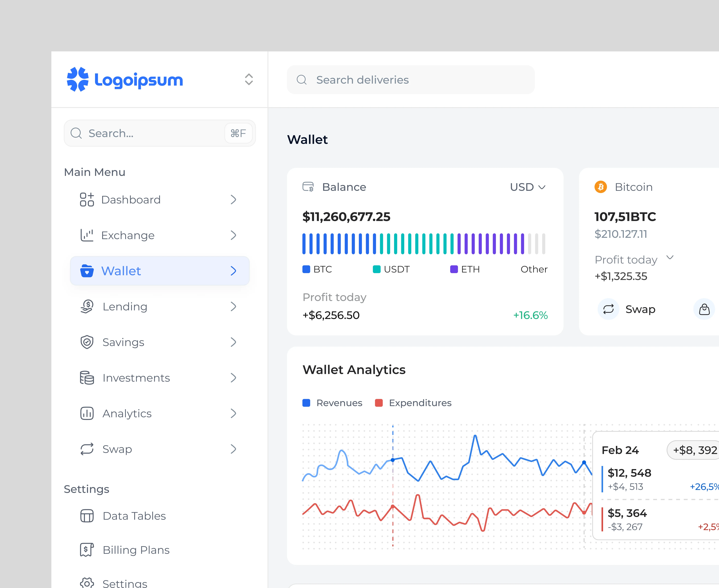The height and width of the screenshot is (588, 719).
Task: Click the sidebar Search field
Action: [x=160, y=133]
